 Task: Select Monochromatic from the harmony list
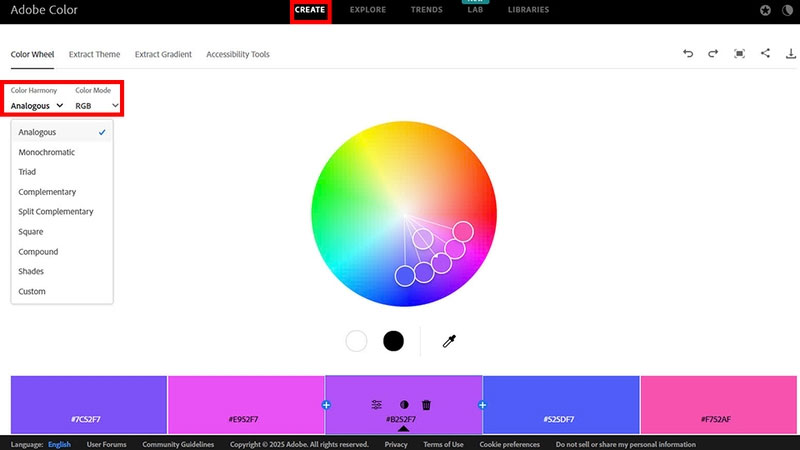(x=46, y=152)
